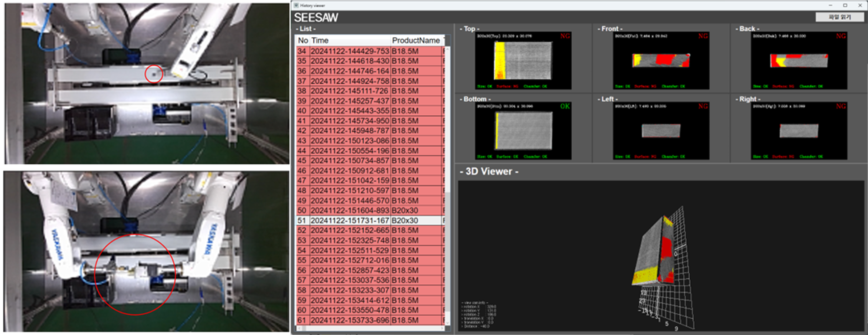The width and height of the screenshot is (868, 335).
Task: Minimize the History viewer window
Action: click(830, 5)
